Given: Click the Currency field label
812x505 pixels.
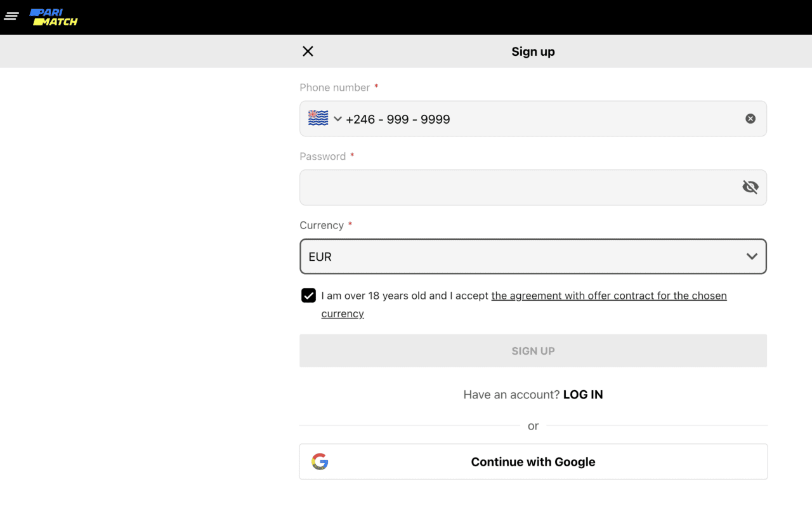Looking at the screenshot, I should tap(321, 225).
